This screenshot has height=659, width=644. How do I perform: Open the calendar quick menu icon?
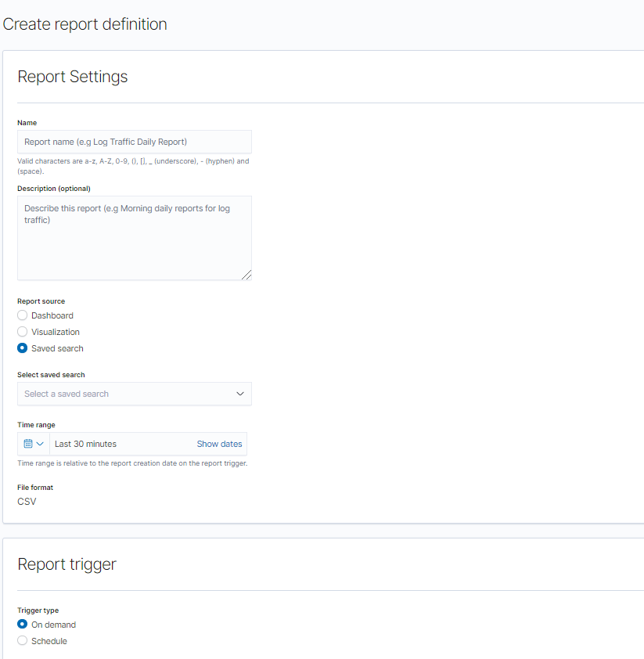click(x=28, y=444)
